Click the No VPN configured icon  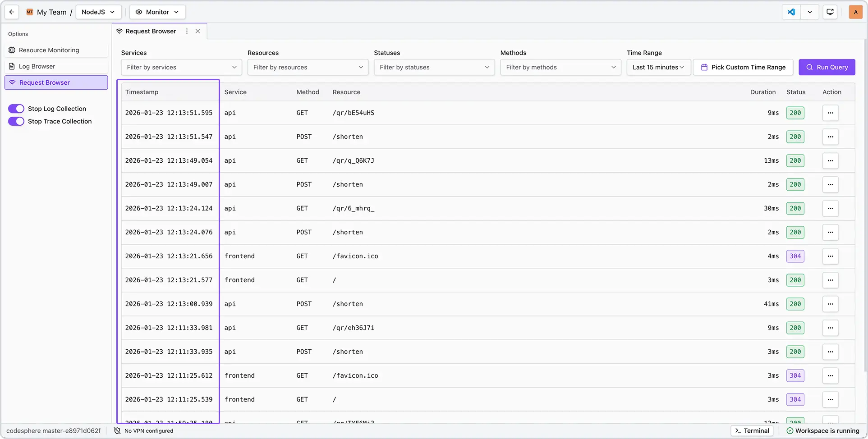tap(117, 431)
